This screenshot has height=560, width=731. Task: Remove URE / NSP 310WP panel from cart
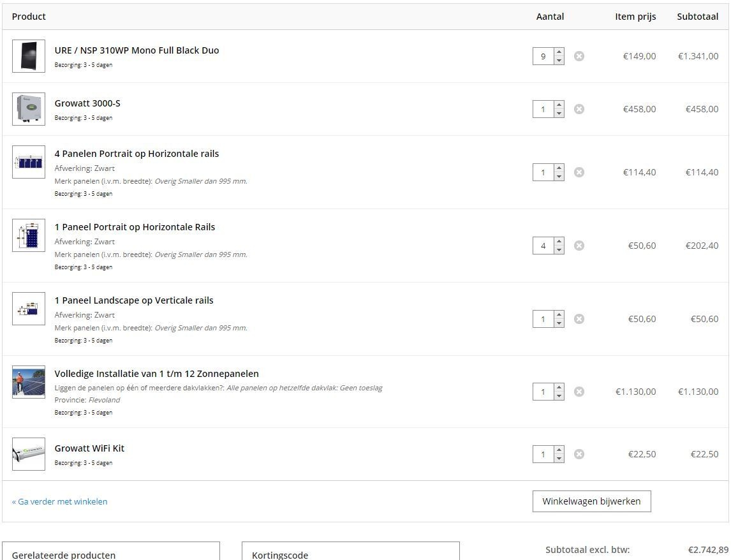(x=579, y=56)
